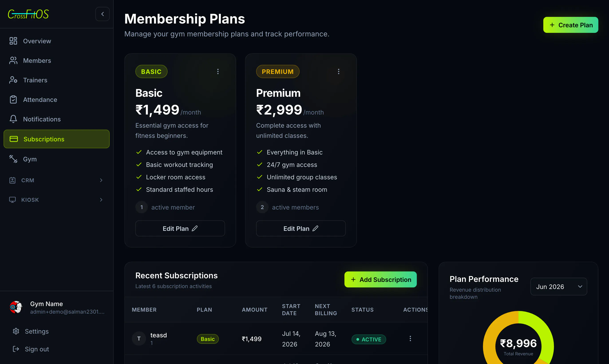This screenshot has width=609, height=364.
Task: Open actions menu for the teasd subscription
Action: point(410,338)
